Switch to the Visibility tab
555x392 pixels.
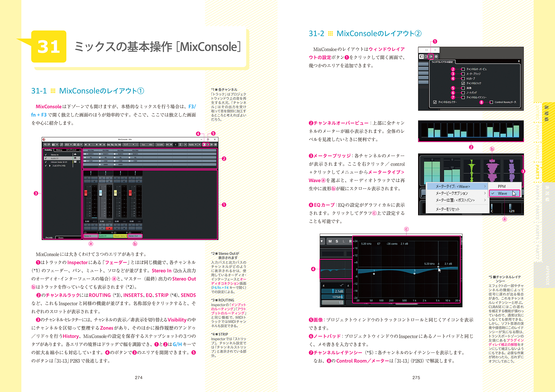(x=48, y=150)
